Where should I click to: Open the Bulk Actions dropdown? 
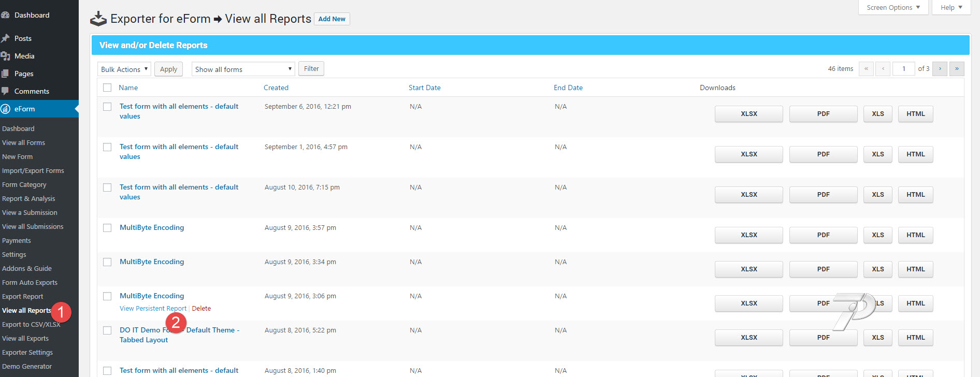tap(124, 69)
